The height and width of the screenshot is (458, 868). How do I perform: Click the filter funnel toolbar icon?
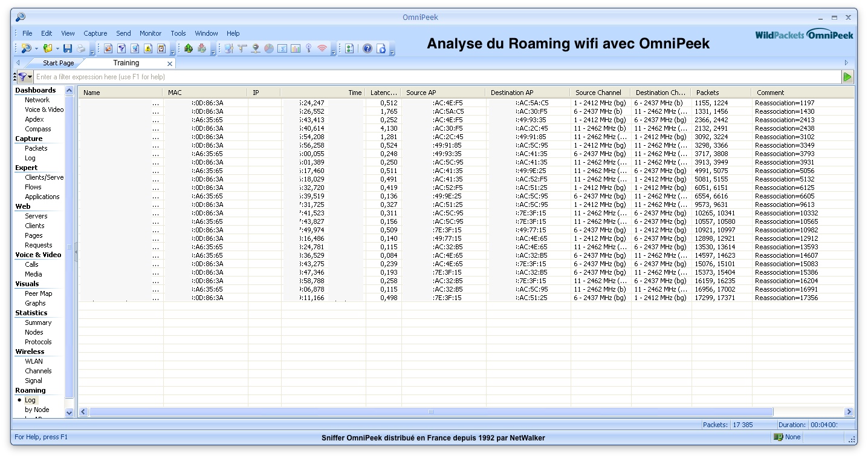pos(121,48)
